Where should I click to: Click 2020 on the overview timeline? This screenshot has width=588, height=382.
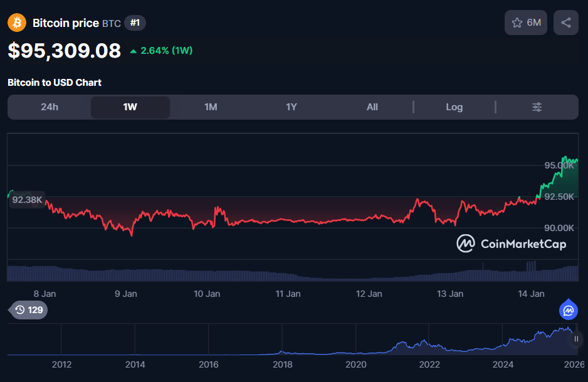coord(356,364)
